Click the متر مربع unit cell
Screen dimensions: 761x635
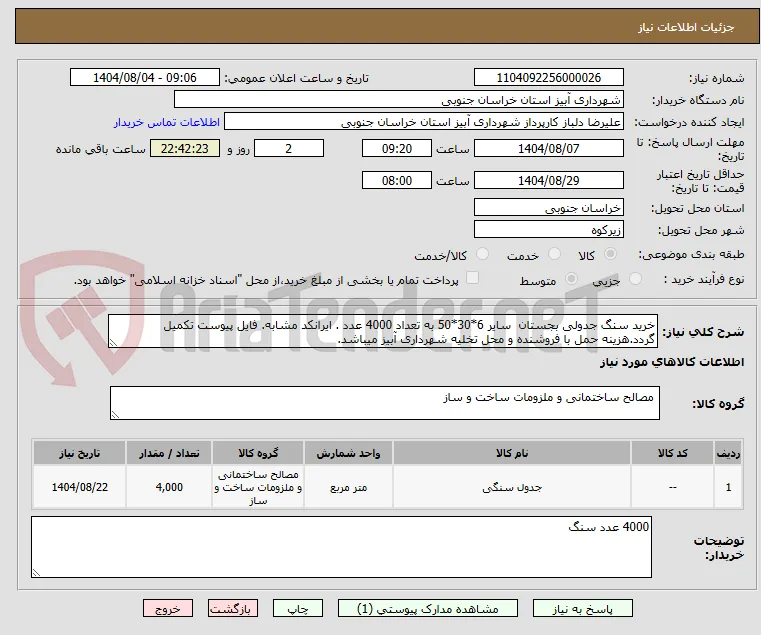(348, 487)
